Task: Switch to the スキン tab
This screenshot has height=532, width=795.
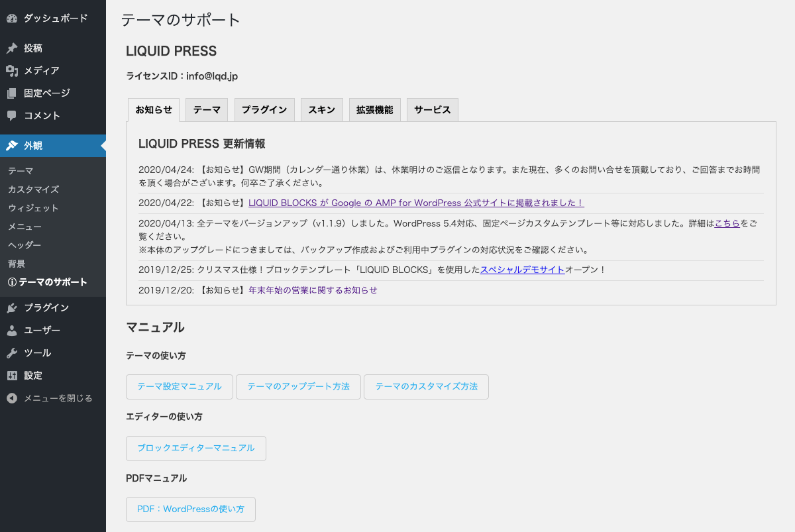Action: (322, 110)
